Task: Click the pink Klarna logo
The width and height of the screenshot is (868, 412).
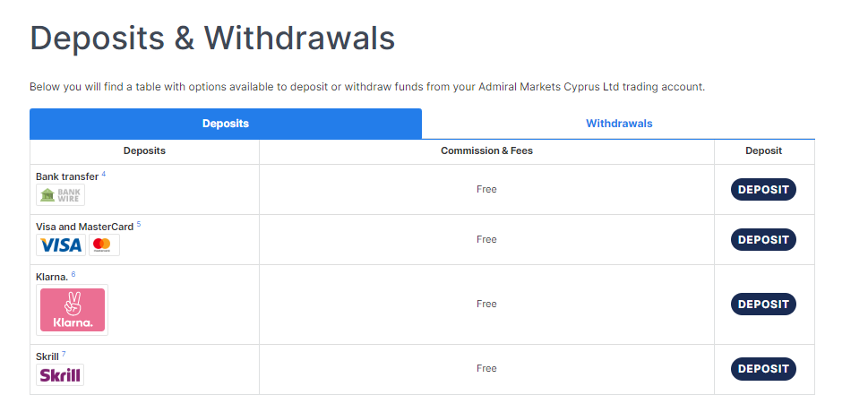Action: tap(73, 310)
